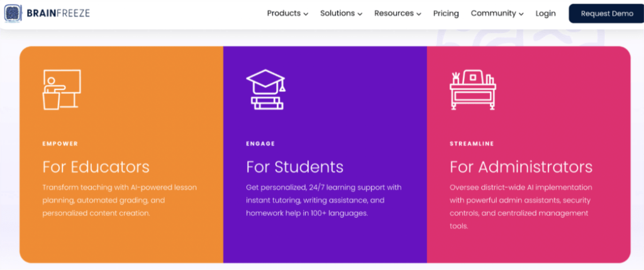Click the BRAINFREEZE wordmark text
This screenshot has height=270, width=644.
click(x=58, y=13)
